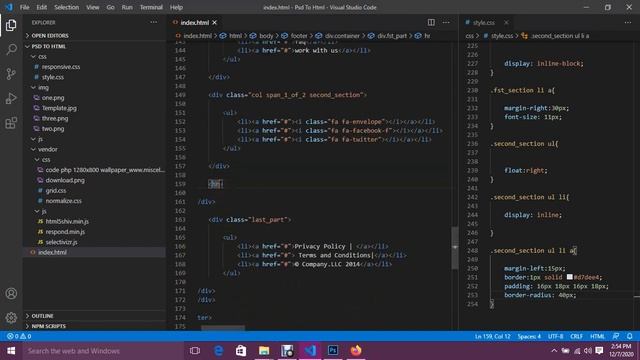Switch to Photoshop on the taskbar
This screenshot has width=640, height=360.
pyautogui.click(x=333, y=351)
